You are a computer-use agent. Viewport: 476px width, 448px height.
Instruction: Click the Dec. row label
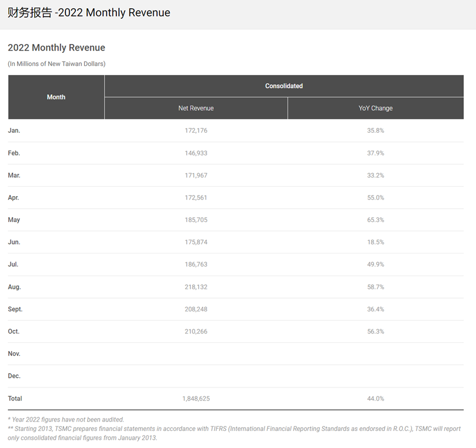coord(14,376)
